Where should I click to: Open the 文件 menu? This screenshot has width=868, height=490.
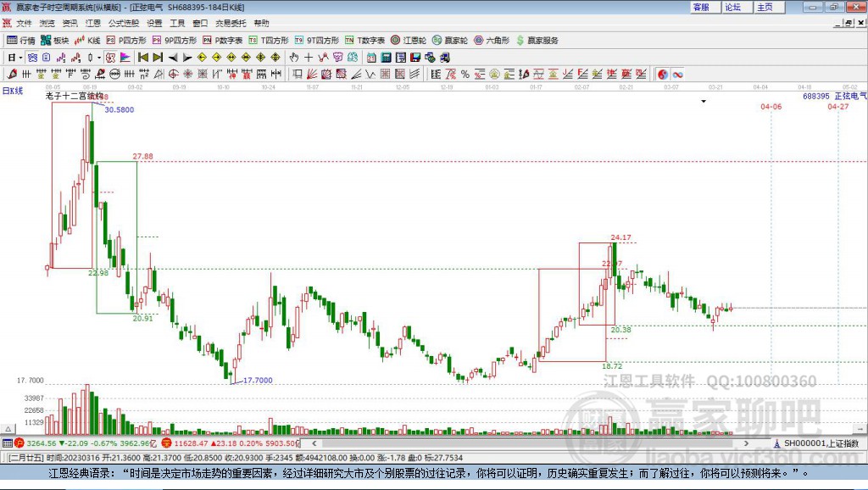(24, 23)
